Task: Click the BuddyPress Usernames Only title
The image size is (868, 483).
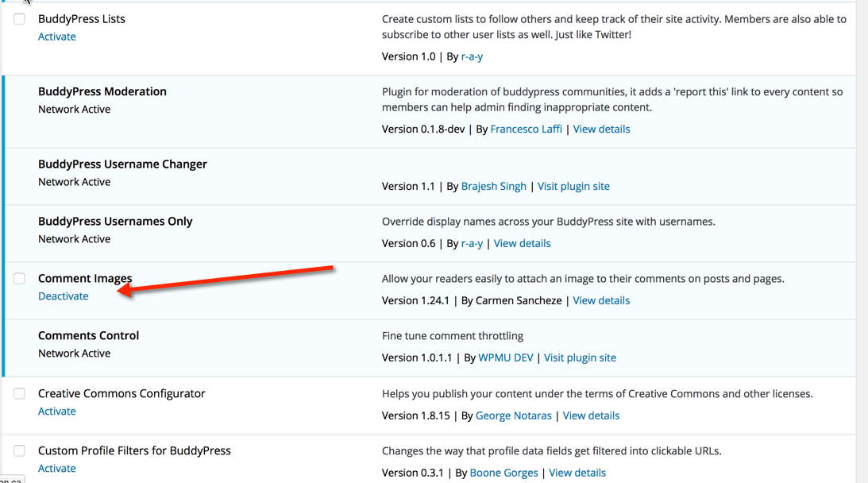Action: [115, 221]
